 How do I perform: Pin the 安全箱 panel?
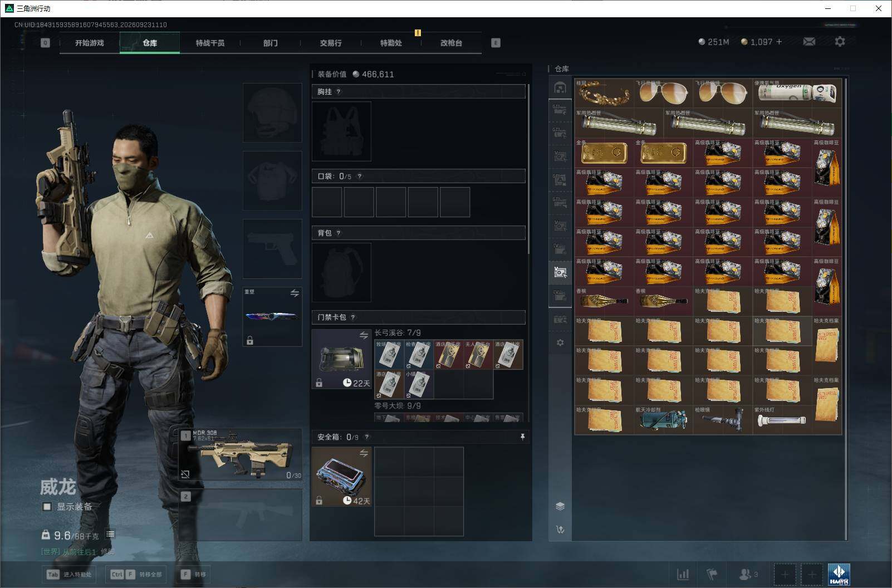522,437
